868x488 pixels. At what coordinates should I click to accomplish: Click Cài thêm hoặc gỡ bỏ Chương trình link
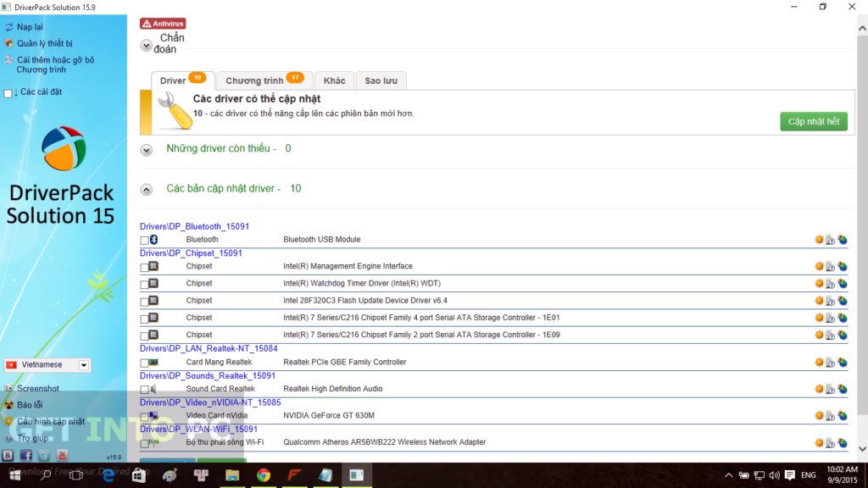tap(55, 64)
